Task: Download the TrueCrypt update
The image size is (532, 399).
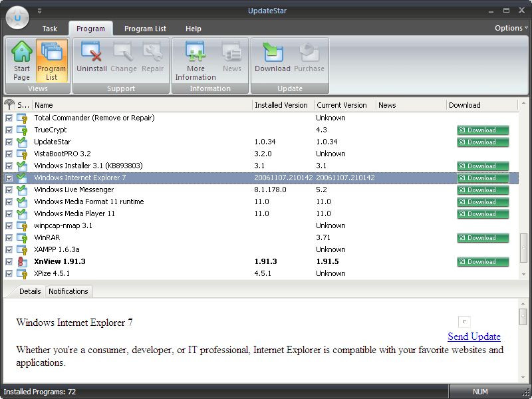Action: (483, 130)
